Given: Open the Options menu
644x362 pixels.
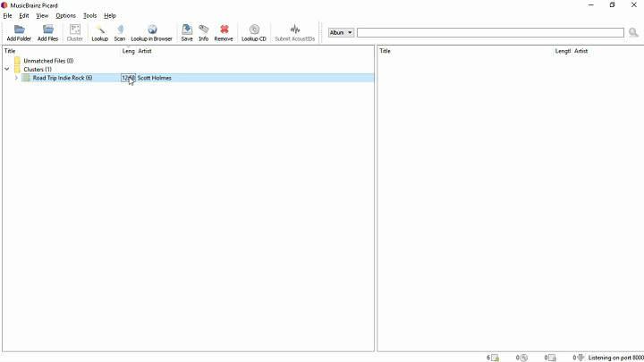Looking at the screenshot, I should coord(65,16).
